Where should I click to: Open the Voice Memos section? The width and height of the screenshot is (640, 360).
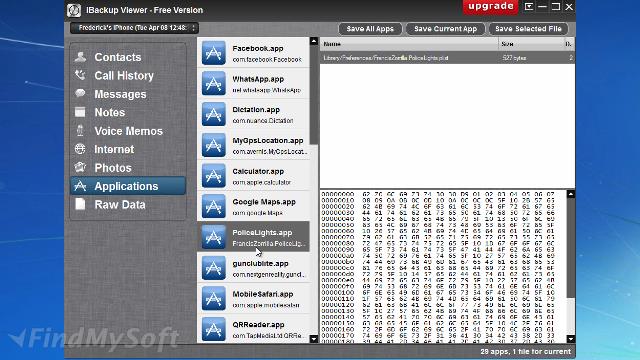click(x=128, y=131)
